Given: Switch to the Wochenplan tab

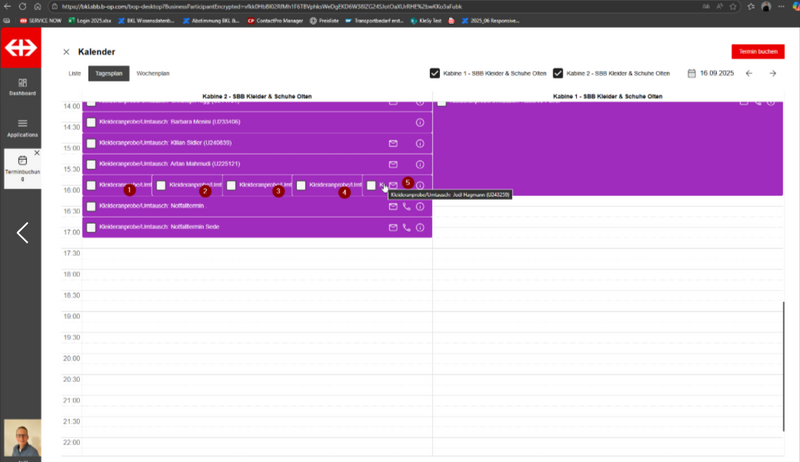Looking at the screenshot, I should pos(153,73).
